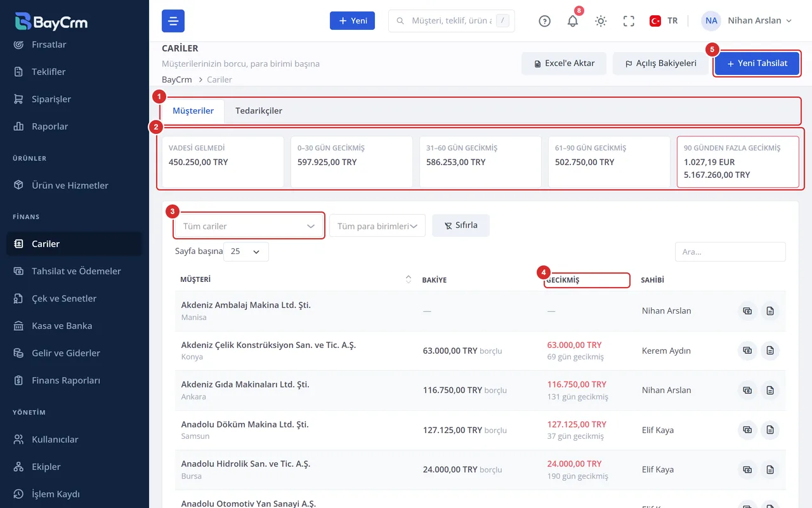The width and height of the screenshot is (812, 508).
Task: Select the Müşteriler tab
Action: 193,111
